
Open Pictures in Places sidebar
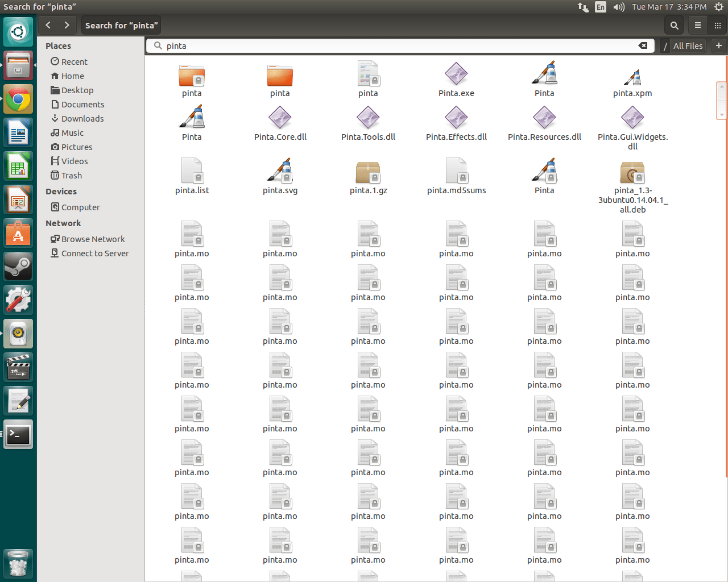tap(76, 147)
